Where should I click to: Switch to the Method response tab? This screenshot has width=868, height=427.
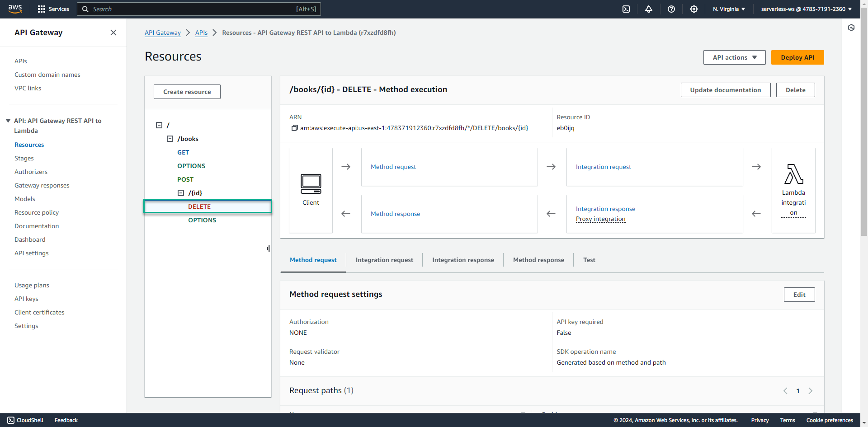538,260
